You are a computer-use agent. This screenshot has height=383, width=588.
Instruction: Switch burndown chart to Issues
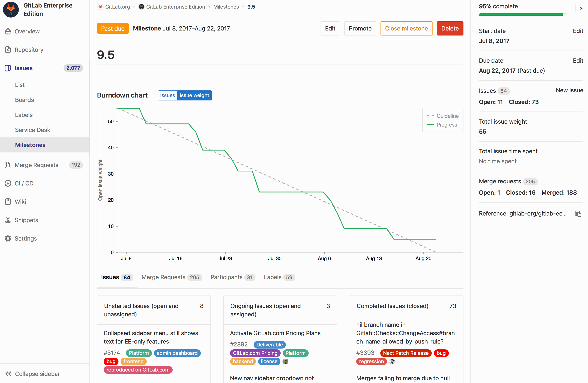(168, 95)
